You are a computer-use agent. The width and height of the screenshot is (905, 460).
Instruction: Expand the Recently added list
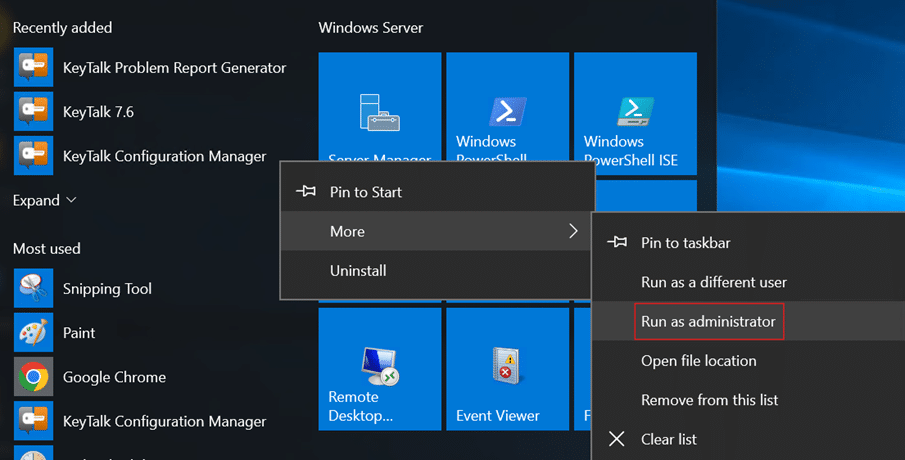tap(44, 200)
